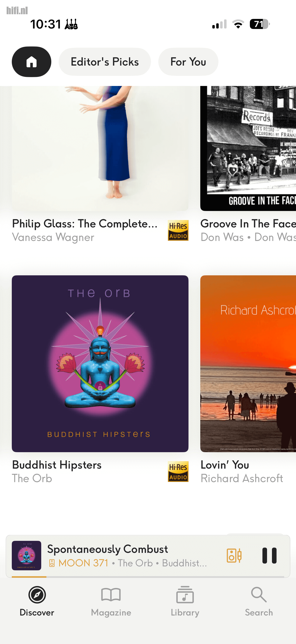
Task: Tap Hi-Res Audio badge for Philip Glass
Action: pos(178,230)
